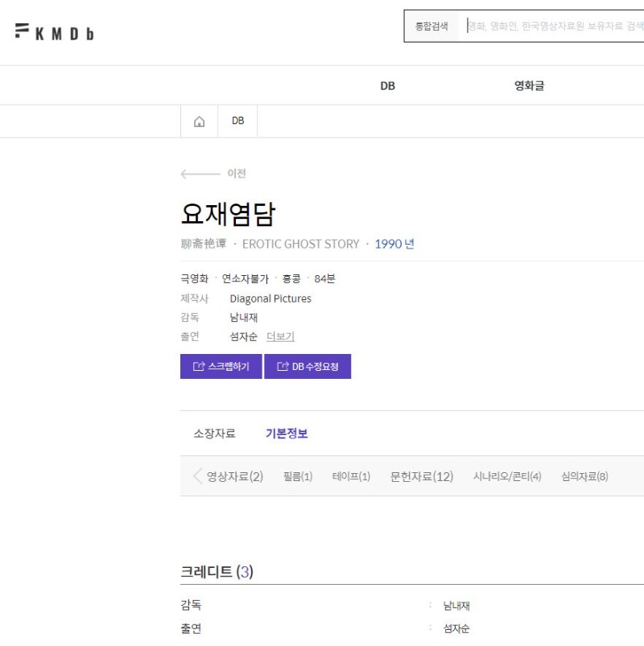Open the 영화글 main menu

coord(529,86)
